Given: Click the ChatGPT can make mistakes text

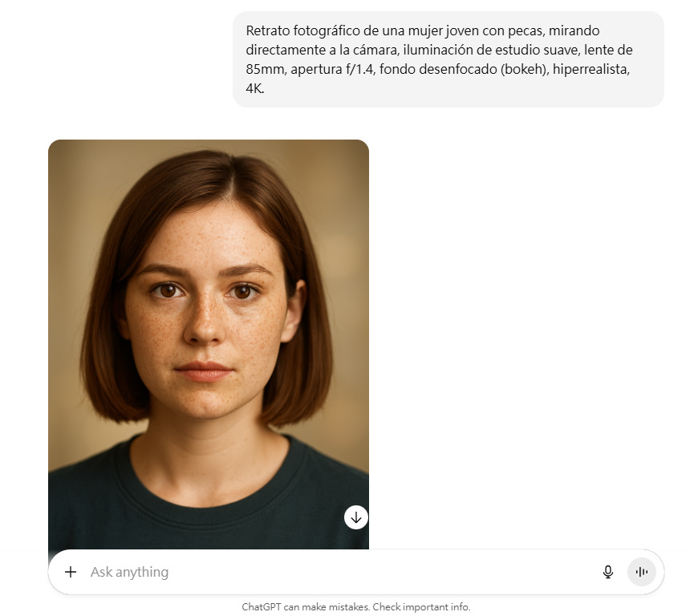Looking at the screenshot, I should (x=306, y=607).
